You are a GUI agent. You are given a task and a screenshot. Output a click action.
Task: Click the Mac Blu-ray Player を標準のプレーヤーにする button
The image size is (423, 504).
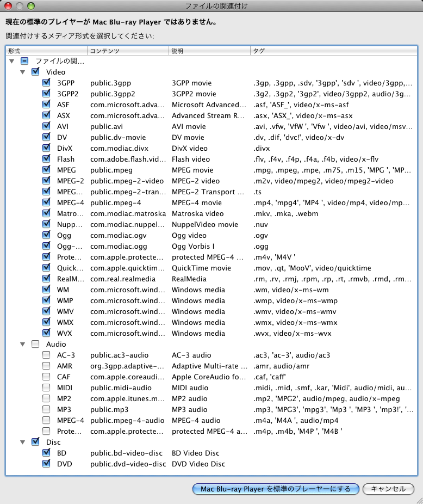coord(276,489)
